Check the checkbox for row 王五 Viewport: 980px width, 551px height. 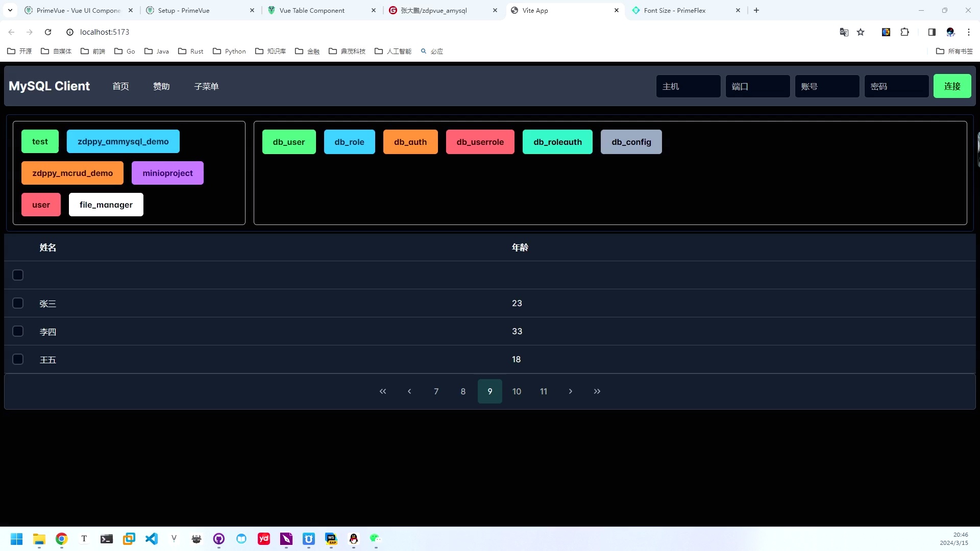tap(18, 359)
